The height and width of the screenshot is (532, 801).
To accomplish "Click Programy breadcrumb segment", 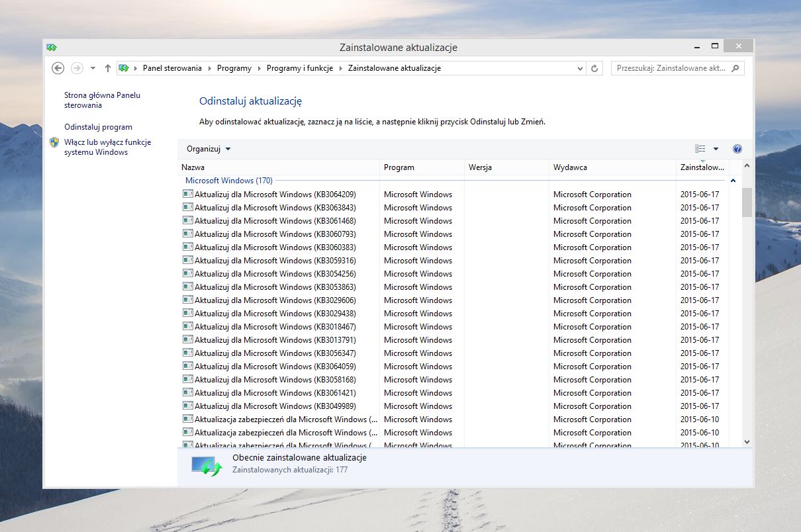I will [234, 68].
